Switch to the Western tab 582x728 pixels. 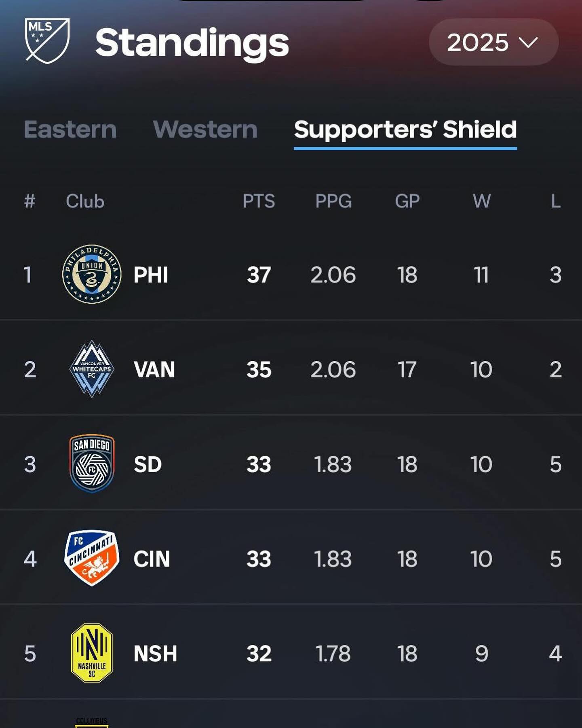[205, 129]
